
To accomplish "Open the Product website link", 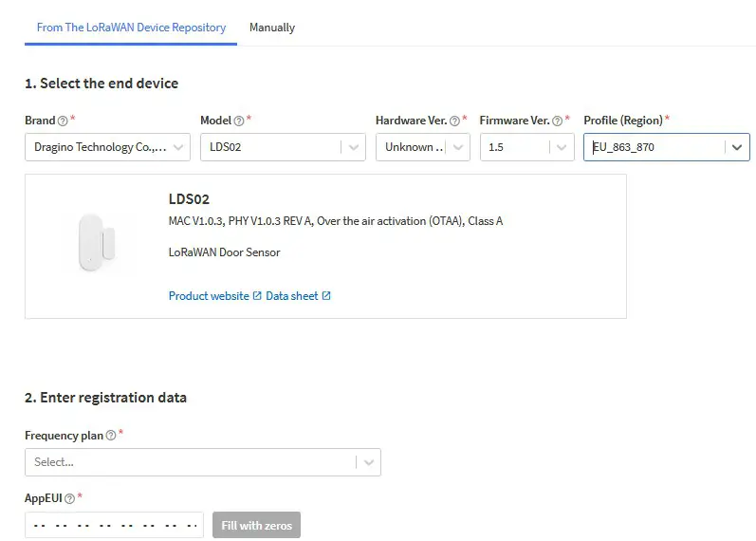I will click(x=209, y=296).
